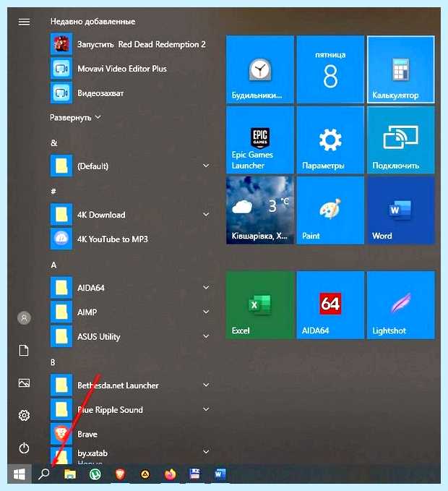This screenshot has width=448, height=491.
Task: Click the ASUS Utility folder name
Action: point(99,337)
